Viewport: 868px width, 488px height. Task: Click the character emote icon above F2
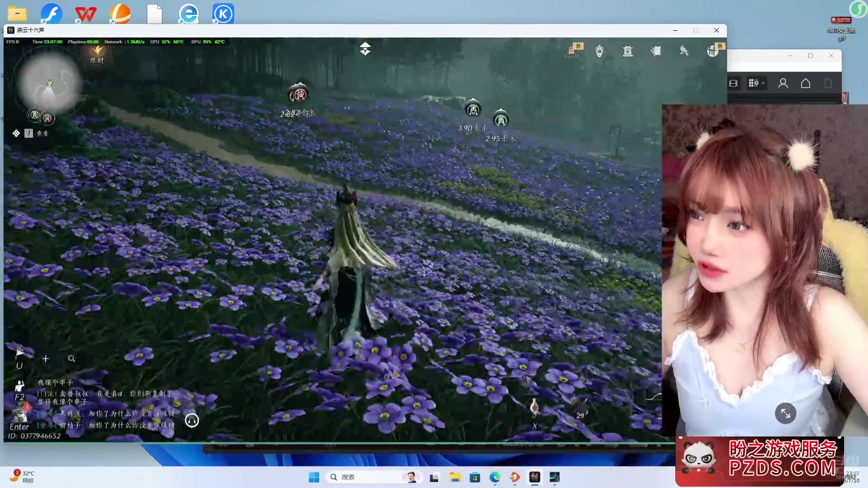(19, 386)
